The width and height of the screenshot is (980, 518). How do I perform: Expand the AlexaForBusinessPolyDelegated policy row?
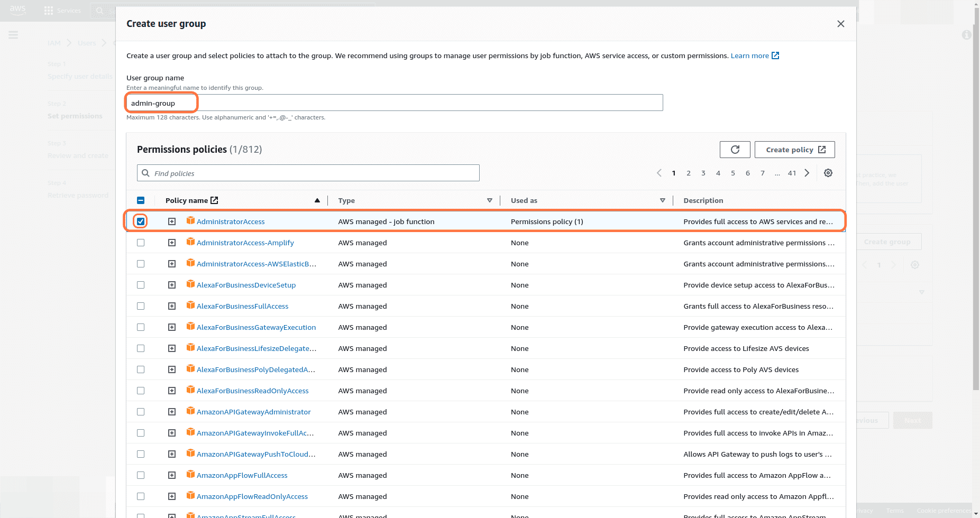tap(172, 369)
